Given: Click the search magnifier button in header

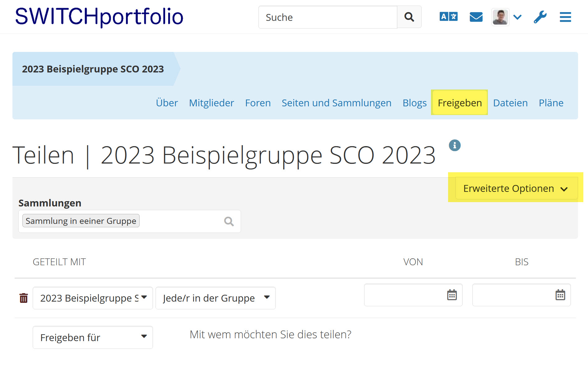Looking at the screenshot, I should click(x=409, y=17).
